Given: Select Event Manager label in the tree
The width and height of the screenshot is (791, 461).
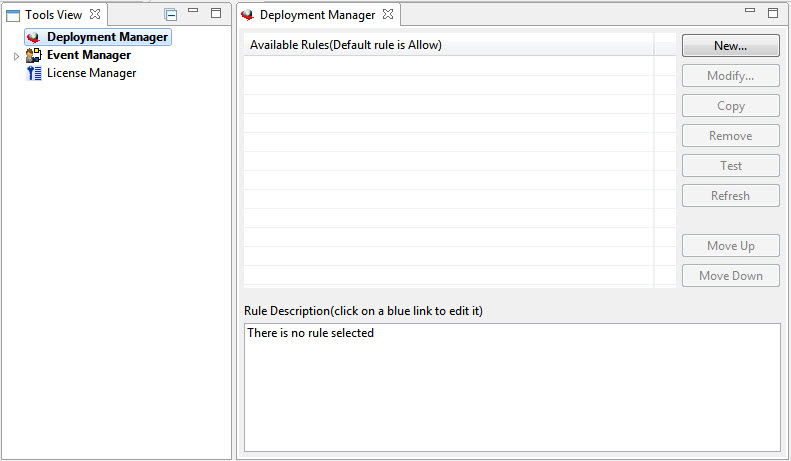Looking at the screenshot, I should click(89, 55).
